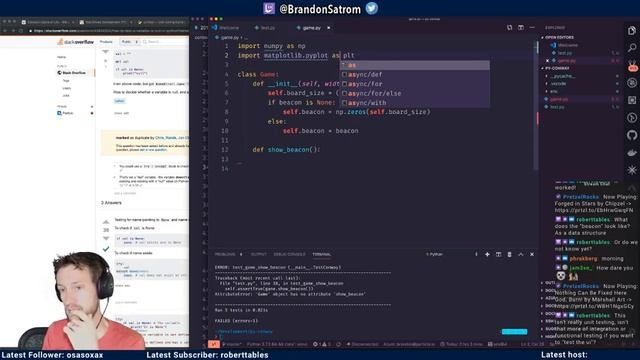
Task: Select the Terminal panel tab
Action: click(x=322, y=254)
